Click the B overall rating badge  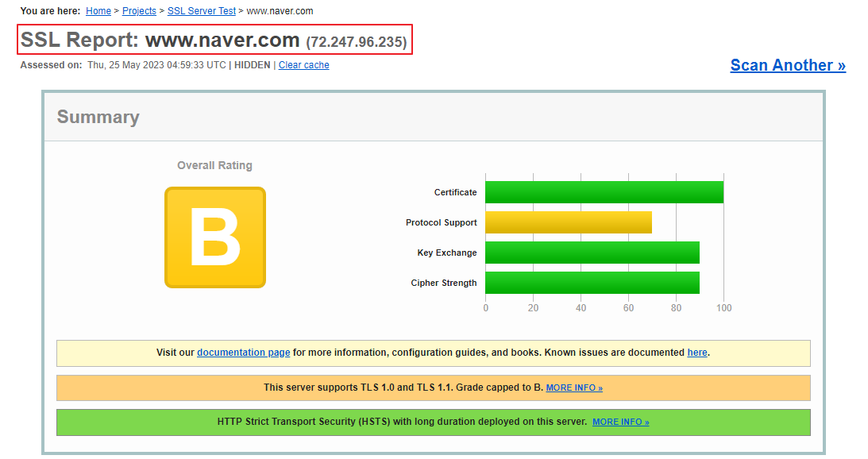(215, 237)
